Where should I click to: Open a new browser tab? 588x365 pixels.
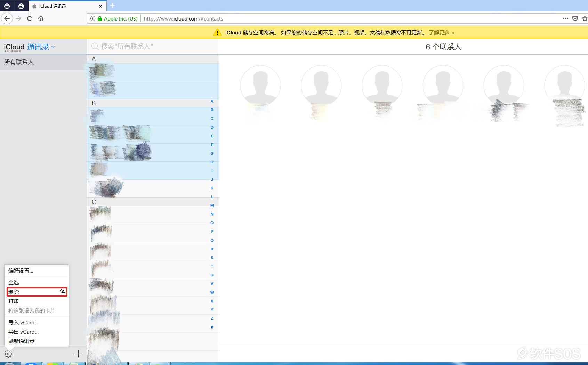[x=112, y=6]
